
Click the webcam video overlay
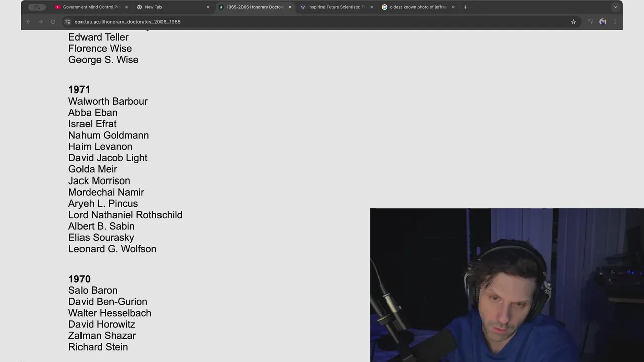[507, 285]
